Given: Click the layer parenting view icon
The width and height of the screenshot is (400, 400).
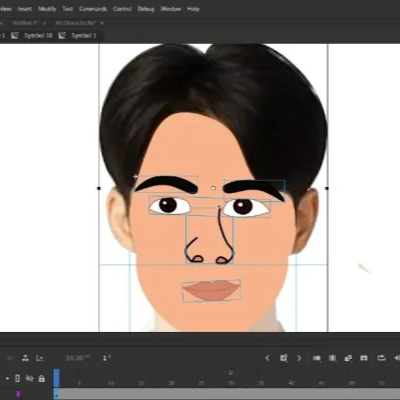Looking at the screenshot, I should tap(25, 358).
